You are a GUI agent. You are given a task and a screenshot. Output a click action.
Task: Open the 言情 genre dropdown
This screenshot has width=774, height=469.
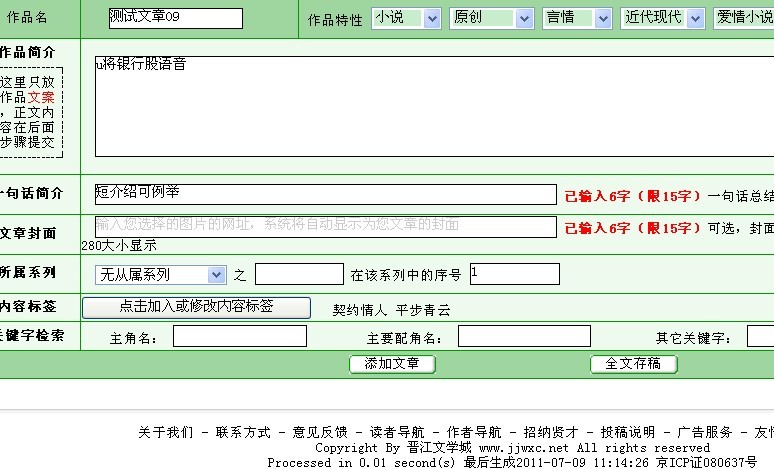[x=577, y=18]
